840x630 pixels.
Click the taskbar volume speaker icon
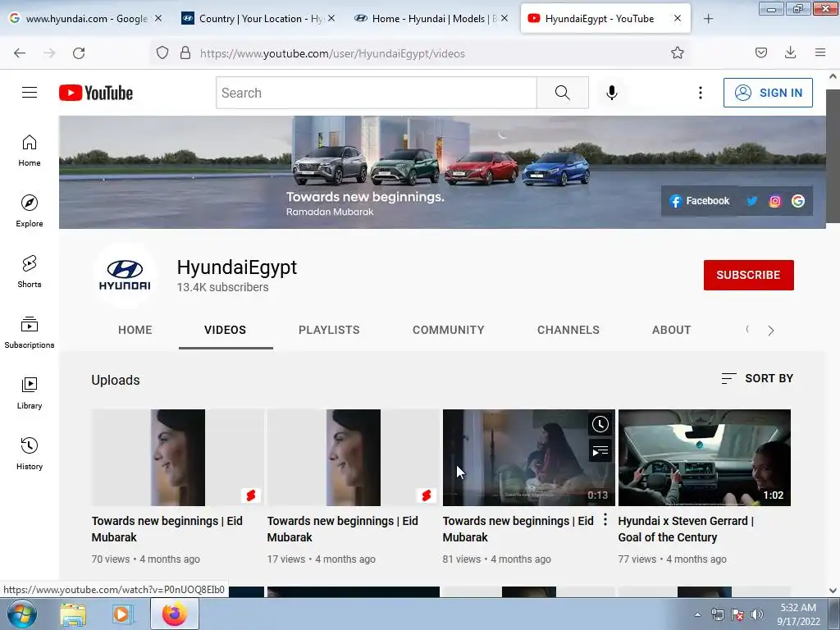tap(757, 614)
